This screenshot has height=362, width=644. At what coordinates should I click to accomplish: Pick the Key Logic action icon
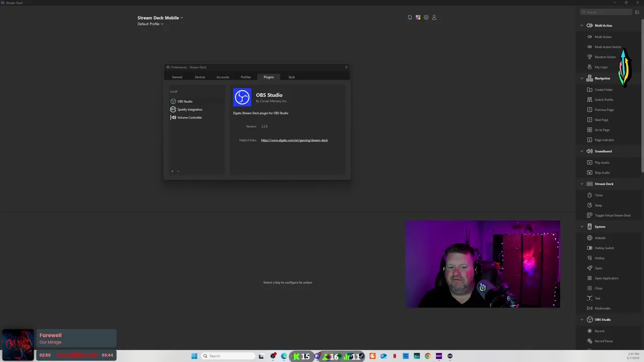(590, 67)
